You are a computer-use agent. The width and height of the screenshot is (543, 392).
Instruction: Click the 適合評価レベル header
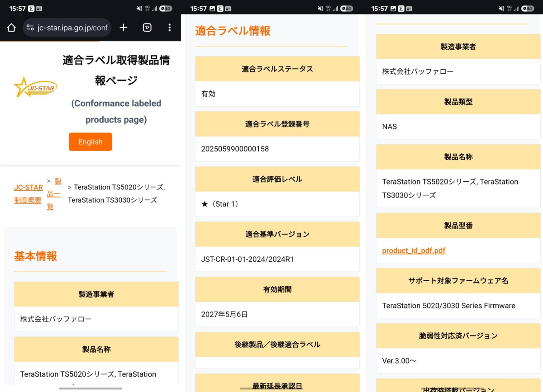[x=277, y=179]
